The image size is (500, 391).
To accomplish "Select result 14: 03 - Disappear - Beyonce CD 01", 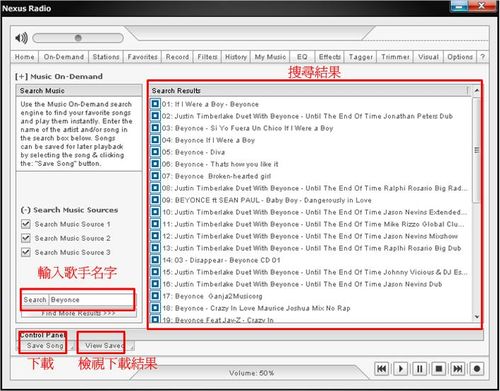I will [221, 260].
